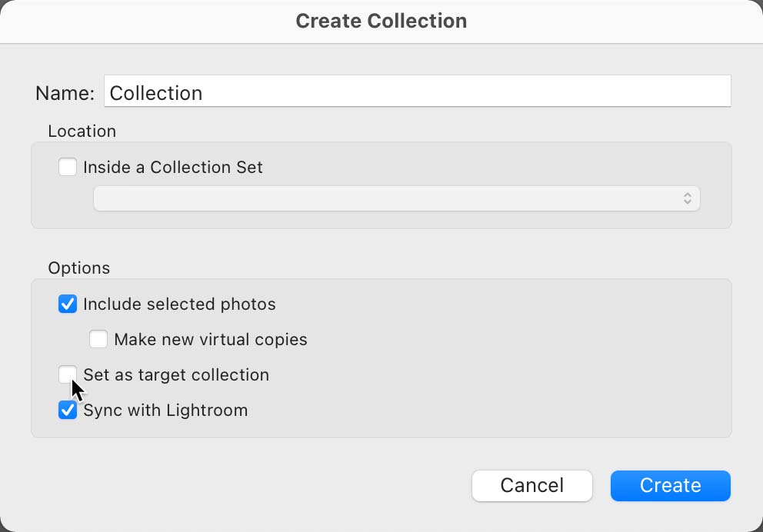Click the Location section heading
763x532 pixels.
pyautogui.click(x=82, y=131)
